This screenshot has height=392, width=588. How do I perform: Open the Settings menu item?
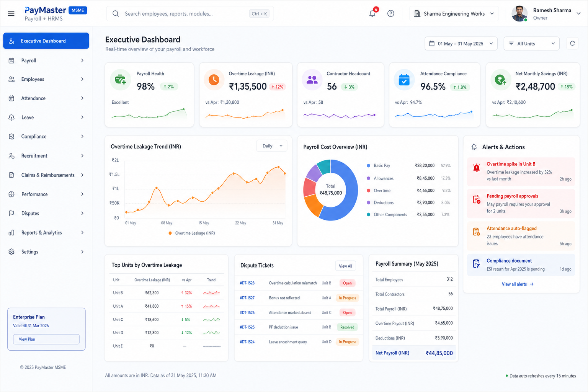point(46,252)
